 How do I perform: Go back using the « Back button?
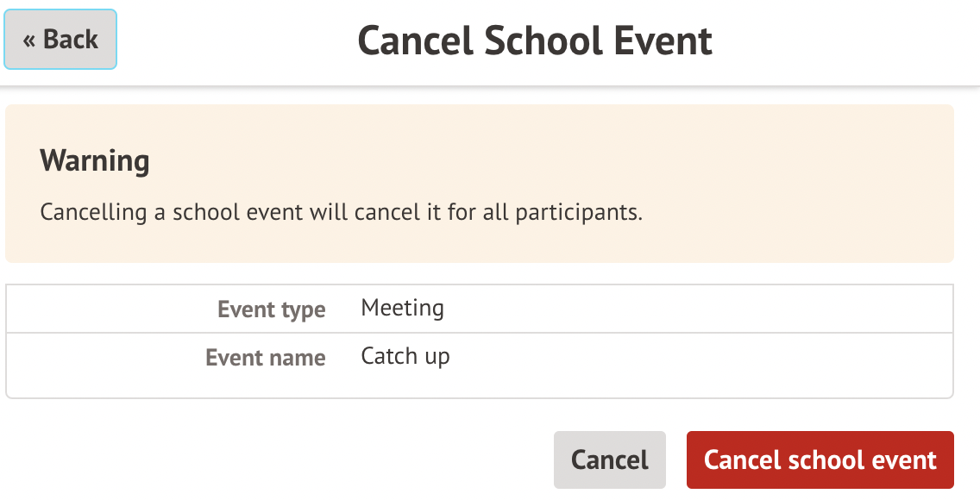(x=60, y=40)
